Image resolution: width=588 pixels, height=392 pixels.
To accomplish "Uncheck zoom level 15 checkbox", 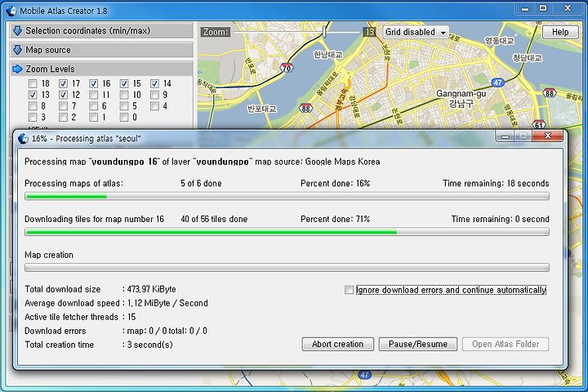I will point(124,83).
